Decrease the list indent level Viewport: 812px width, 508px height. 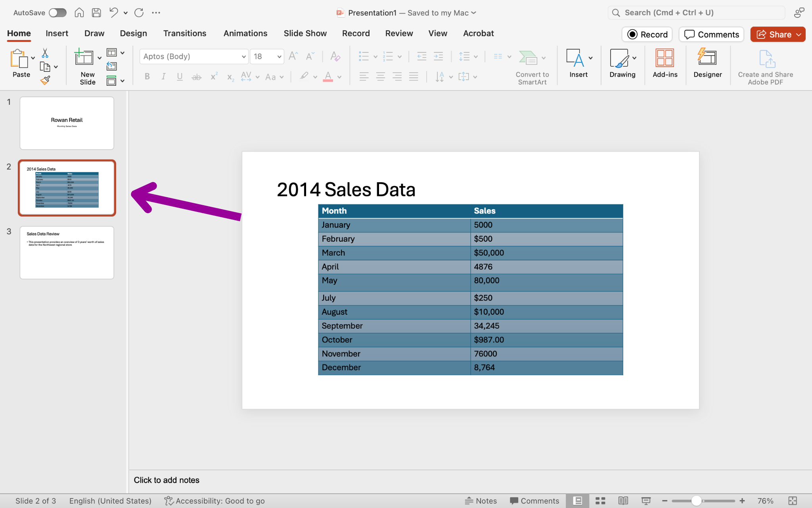[421, 56]
